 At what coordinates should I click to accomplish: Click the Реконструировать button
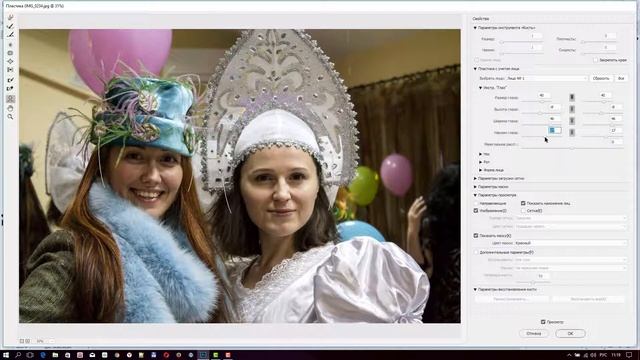tap(511, 299)
